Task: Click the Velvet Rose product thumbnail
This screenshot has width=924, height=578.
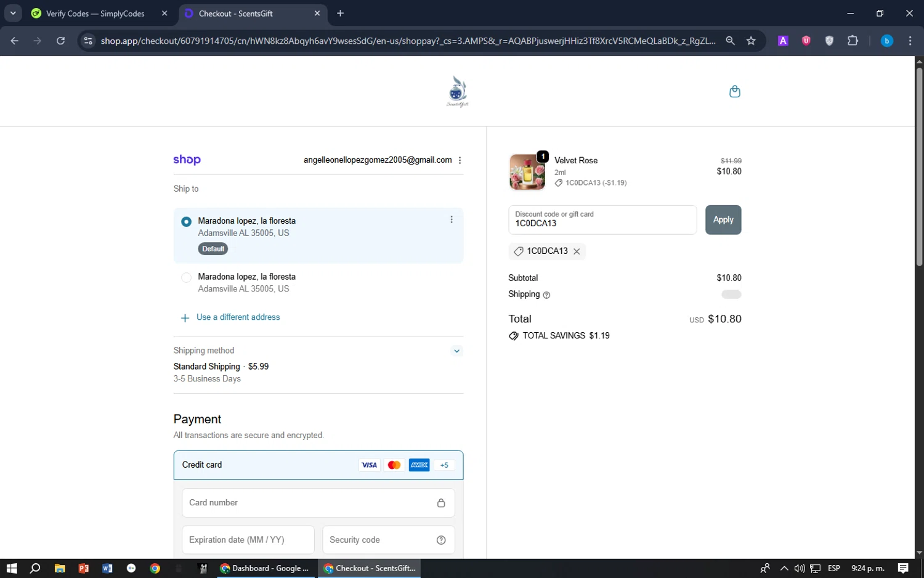Action: (527, 172)
